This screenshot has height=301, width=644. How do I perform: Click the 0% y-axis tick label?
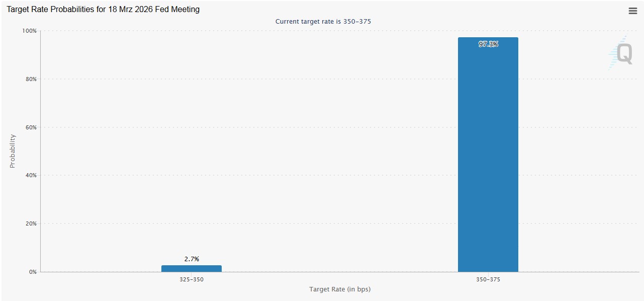33,272
